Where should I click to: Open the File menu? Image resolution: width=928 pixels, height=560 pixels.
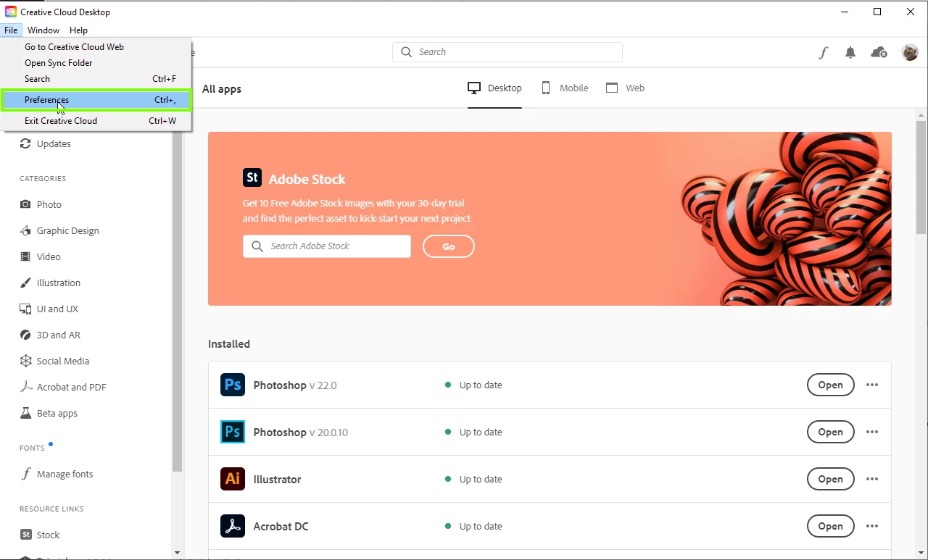pyautogui.click(x=11, y=30)
